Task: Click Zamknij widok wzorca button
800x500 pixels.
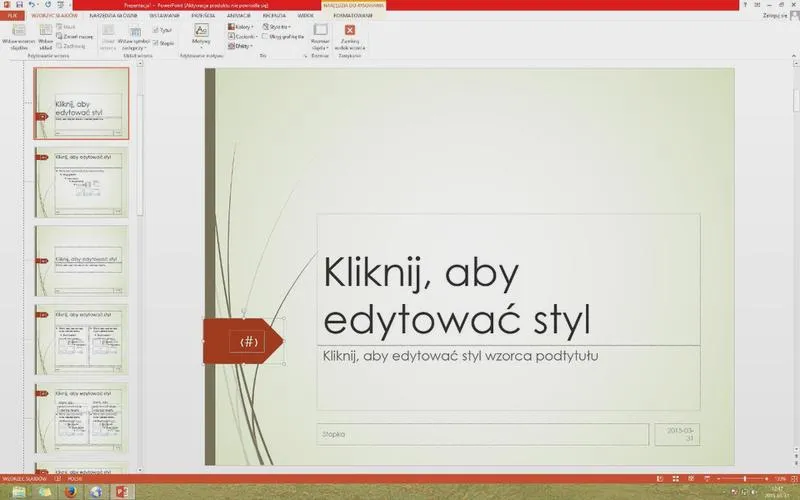Action: click(x=349, y=37)
